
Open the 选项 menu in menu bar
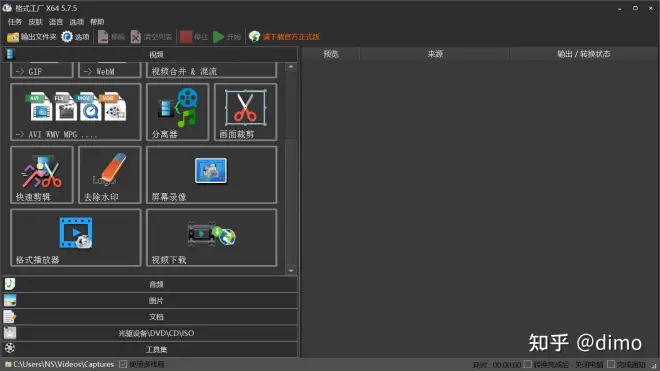(x=76, y=21)
